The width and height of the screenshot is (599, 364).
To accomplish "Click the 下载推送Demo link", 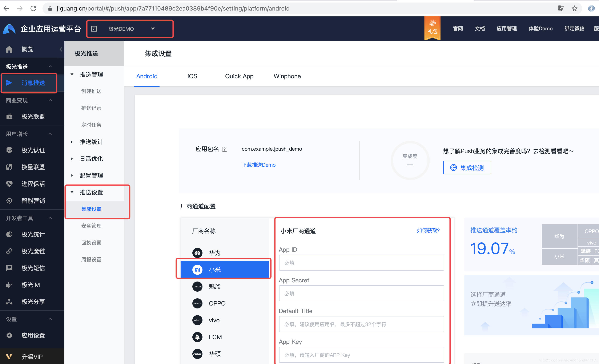I will tap(259, 165).
